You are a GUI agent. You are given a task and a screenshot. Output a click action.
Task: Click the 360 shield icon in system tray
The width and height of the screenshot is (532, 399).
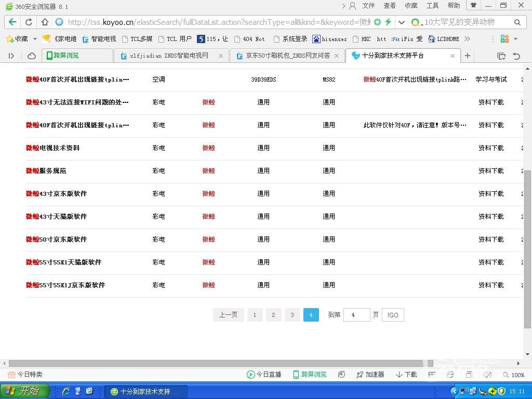coord(502,391)
